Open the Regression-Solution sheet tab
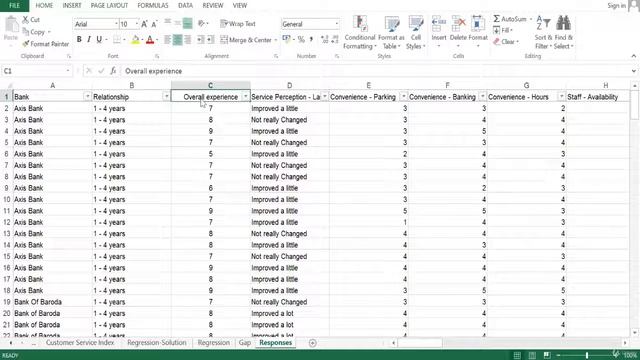Viewport: 640px width, 360px height. (156, 343)
